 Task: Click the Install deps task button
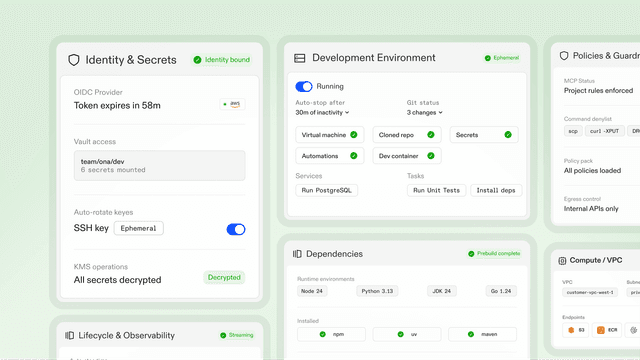click(496, 191)
